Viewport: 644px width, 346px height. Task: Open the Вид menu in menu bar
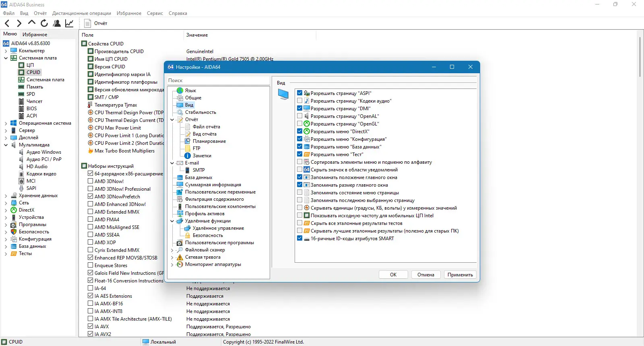click(x=24, y=13)
